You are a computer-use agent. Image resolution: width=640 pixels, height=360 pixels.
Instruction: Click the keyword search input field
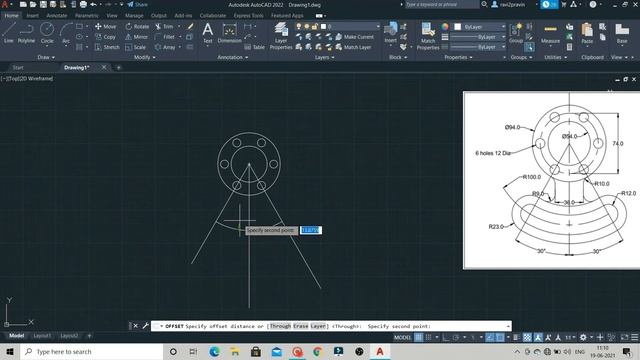(x=442, y=4)
